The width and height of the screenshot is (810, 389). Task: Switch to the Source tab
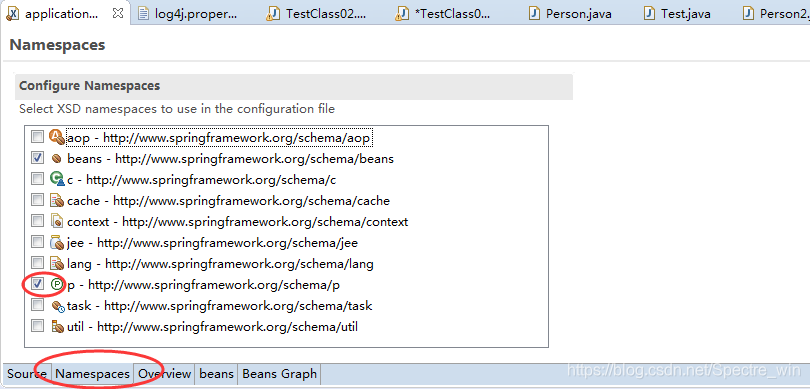[x=27, y=374]
